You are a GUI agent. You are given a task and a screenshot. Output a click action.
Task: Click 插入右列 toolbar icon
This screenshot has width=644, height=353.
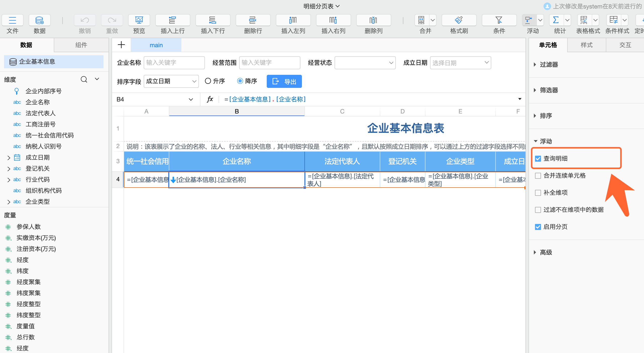coord(333,20)
